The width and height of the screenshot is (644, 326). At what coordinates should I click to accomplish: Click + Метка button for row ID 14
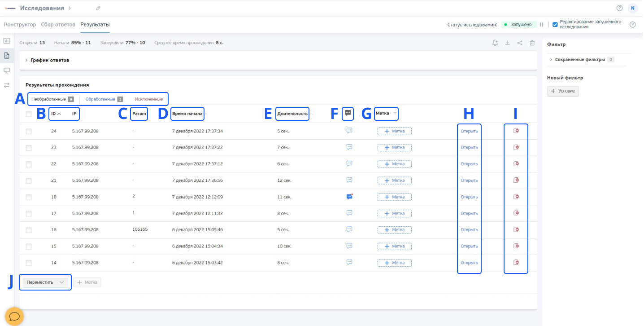395,263
